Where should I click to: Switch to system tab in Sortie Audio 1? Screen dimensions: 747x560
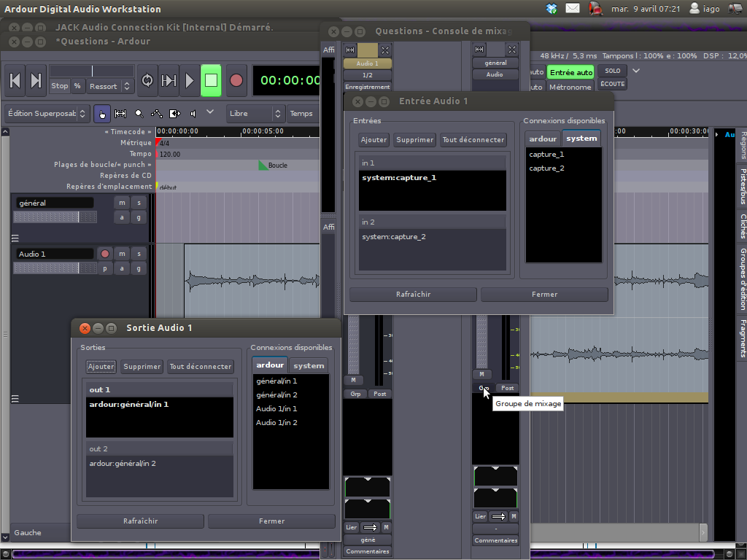(309, 365)
